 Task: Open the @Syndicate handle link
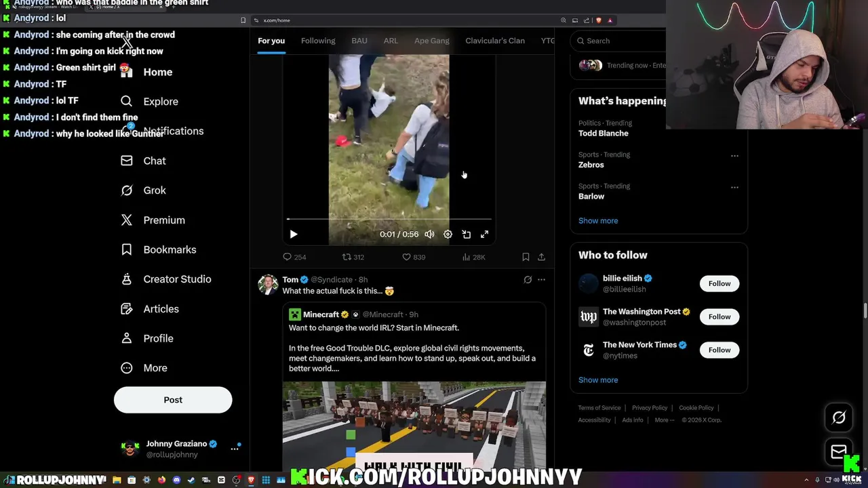click(x=332, y=280)
